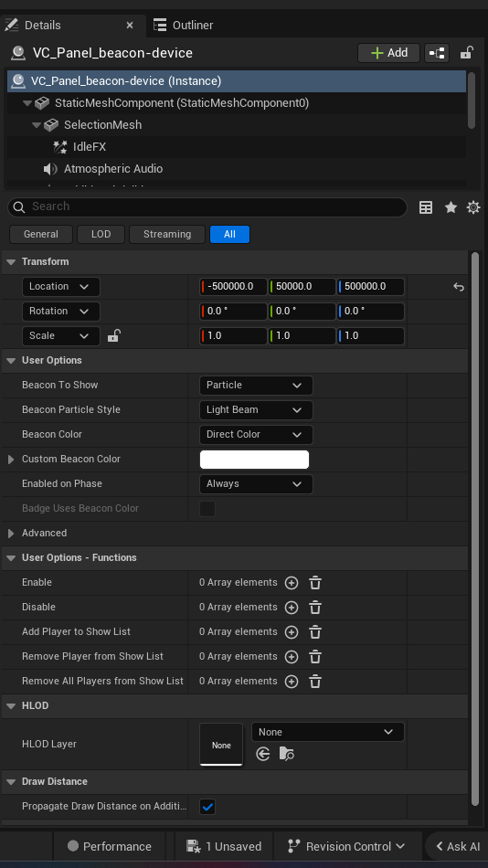Select VC_Panel_beacon-device (Instance) row
The height and width of the screenshot is (868, 488).
point(237,80)
